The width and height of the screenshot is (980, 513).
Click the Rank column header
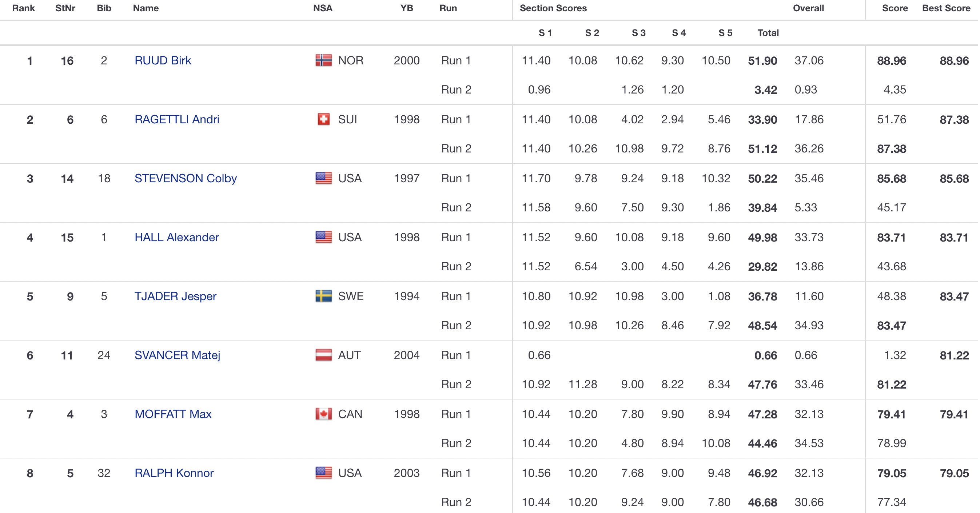click(x=23, y=8)
